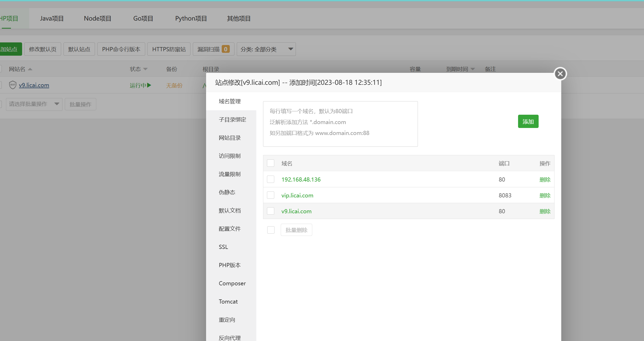Viewport: 644px width, 341px height.
Task: Click the 8083 port value
Action: tap(505, 195)
